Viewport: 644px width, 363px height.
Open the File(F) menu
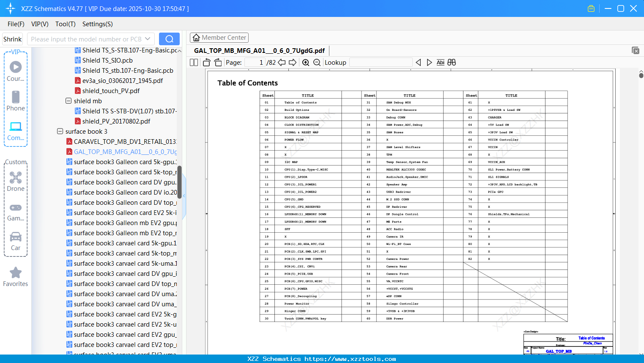click(x=16, y=24)
